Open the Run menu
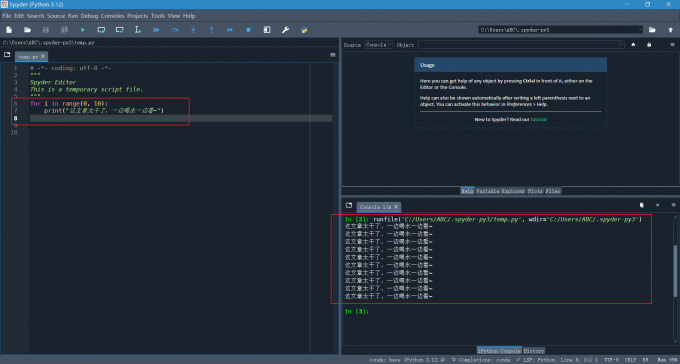Screen dimensions: 680x364 73,16
